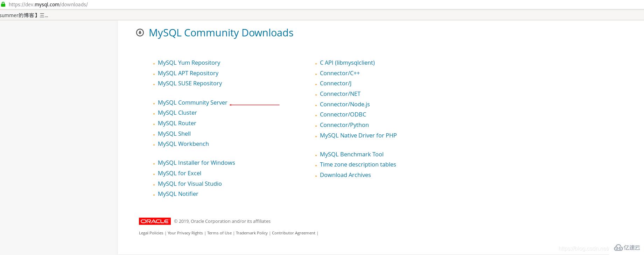
Task: Open the MySQL Shell link
Action: 174,134
